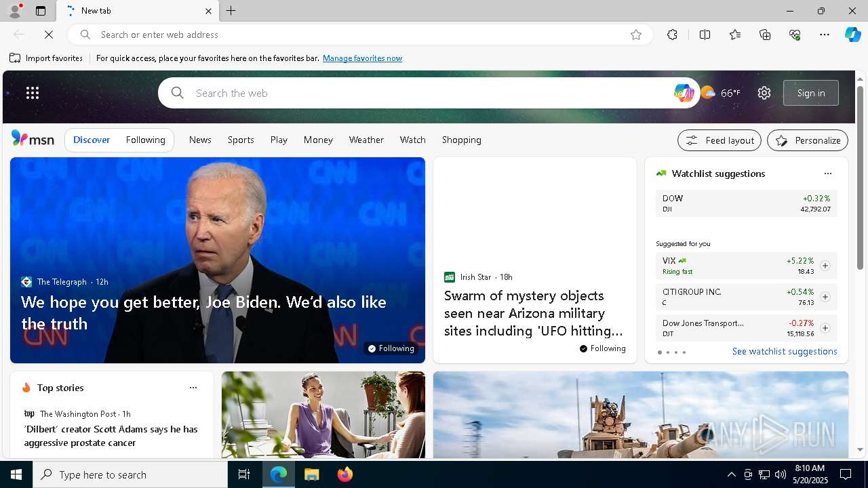The image size is (868, 488).
Task: Launch Firefox from taskbar
Action: pos(345,474)
